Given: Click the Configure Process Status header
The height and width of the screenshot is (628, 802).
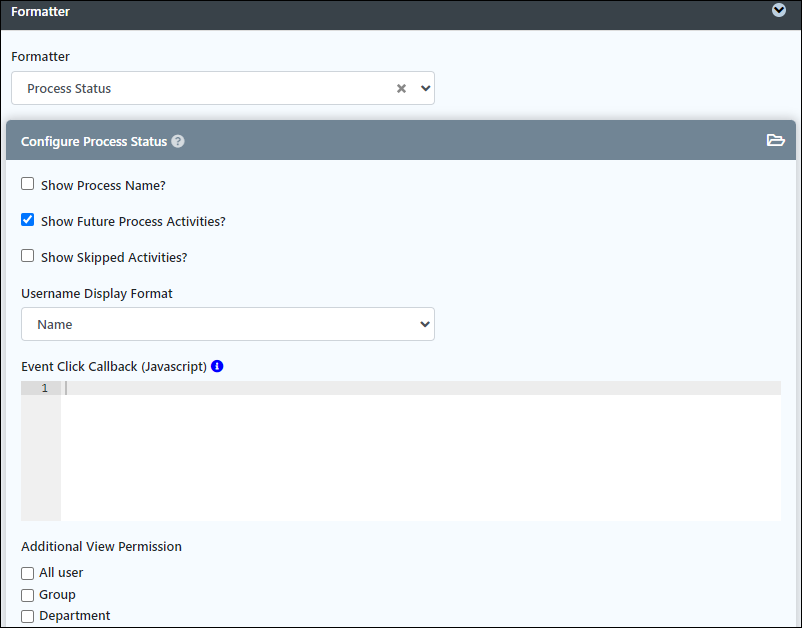Looking at the screenshot, I should pyautogui.click(x=401, y=141).
